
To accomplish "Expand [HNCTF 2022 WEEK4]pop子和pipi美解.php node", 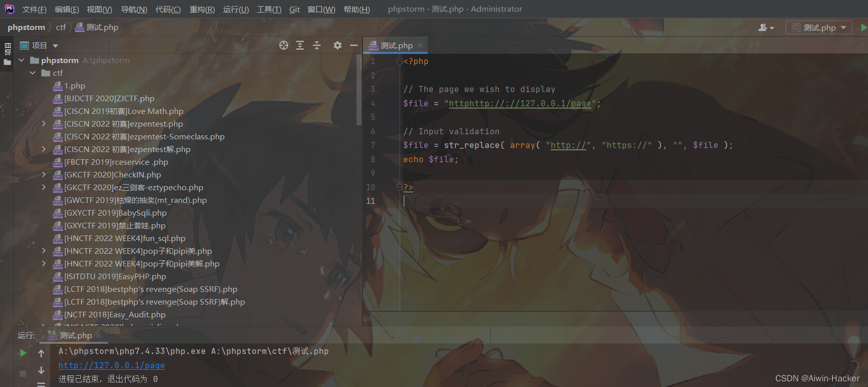I will (44, 263).
